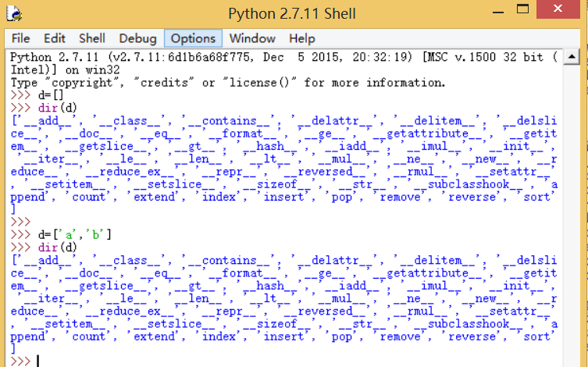Open the File menu
This screenshot has height=367, width=588.
(x=20, y=38)
